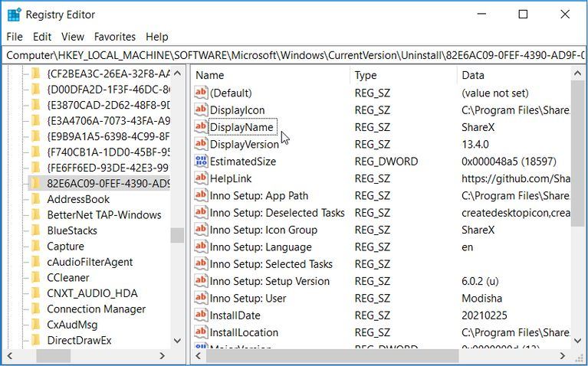Open the File menu

click(15, 37)
